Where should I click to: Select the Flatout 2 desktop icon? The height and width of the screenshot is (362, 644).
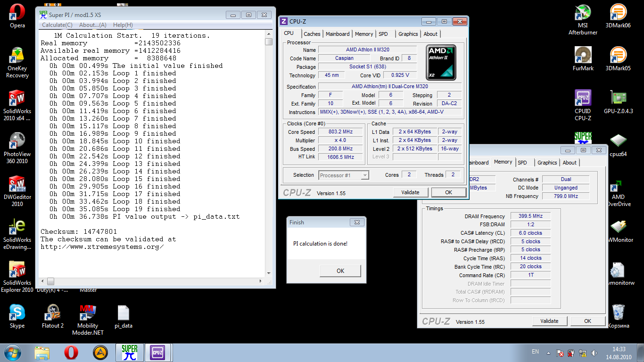point(53,316)
